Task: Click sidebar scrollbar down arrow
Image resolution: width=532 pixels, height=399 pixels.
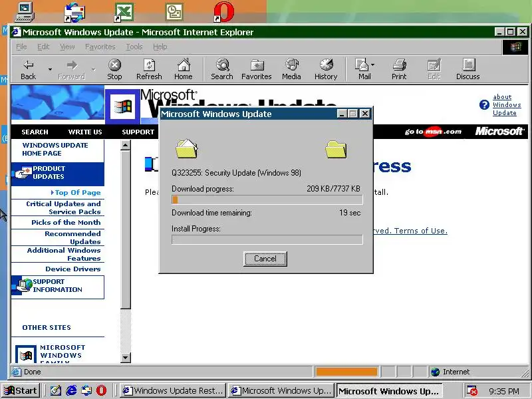Action: coord(126,358)
